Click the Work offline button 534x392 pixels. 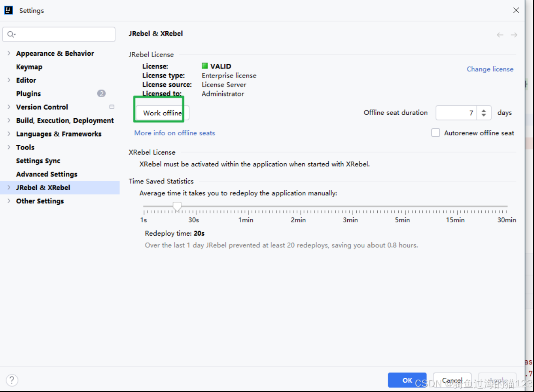(x=162, y=113)
